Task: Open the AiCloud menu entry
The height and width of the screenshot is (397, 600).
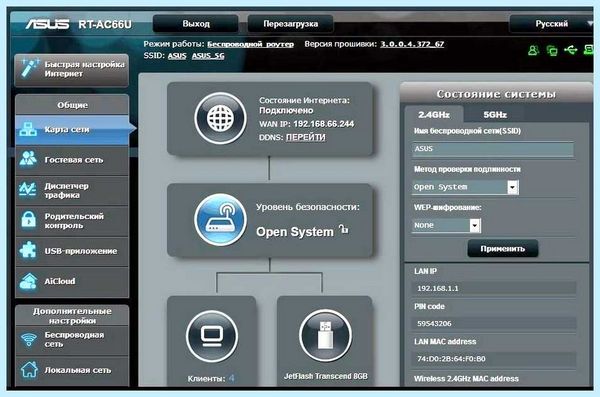Action: tap(72, 281)
